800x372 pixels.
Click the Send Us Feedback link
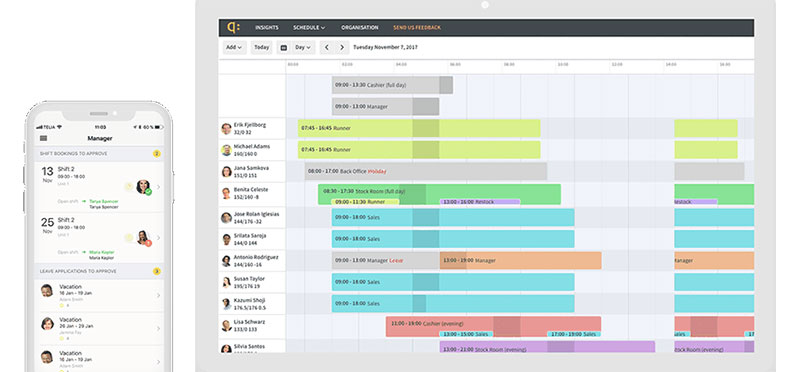[417, 28]
